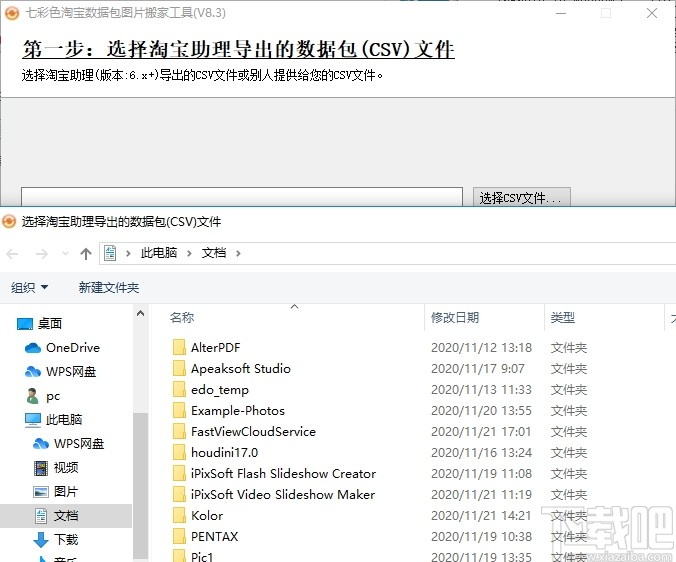
Task: Open 图片 library in sidebar
Action: tap(66, 492)
